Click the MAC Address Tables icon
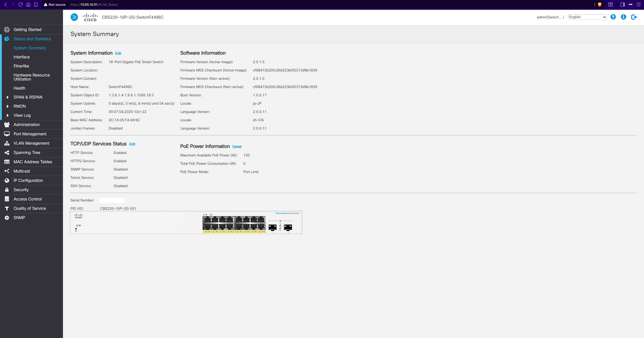The width and height of the screenshot is (644, 338). (x=7, y=162)
